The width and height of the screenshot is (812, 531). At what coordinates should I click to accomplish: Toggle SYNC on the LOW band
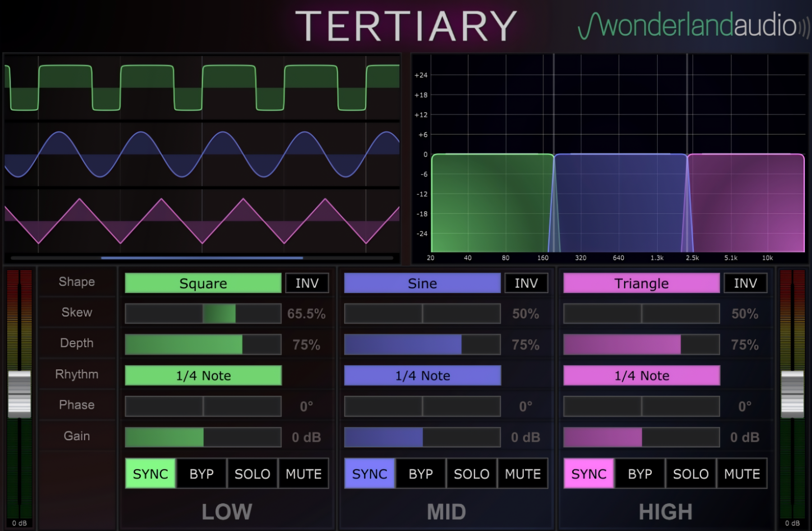pos(150,473)
